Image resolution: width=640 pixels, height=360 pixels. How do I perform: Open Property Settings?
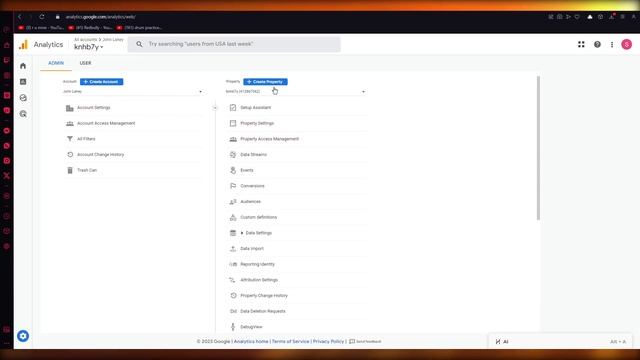pyautogui.click(x=257, y=123)
